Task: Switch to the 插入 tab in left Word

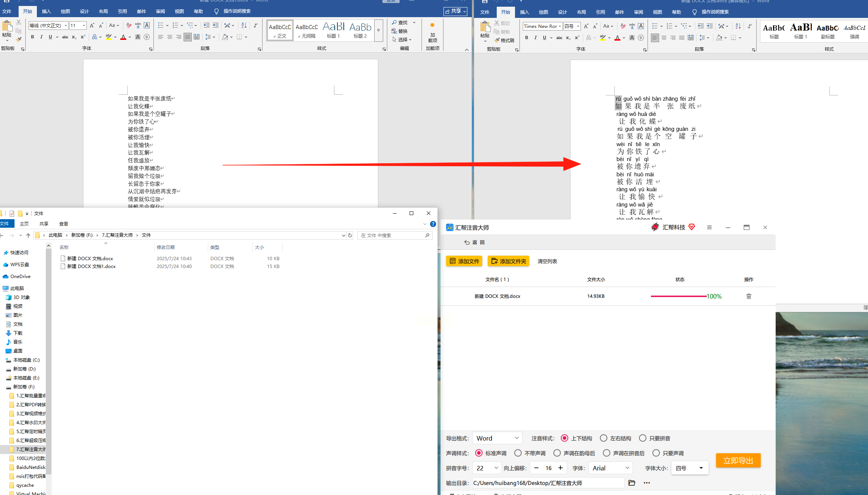Action: tap(46, 12)
